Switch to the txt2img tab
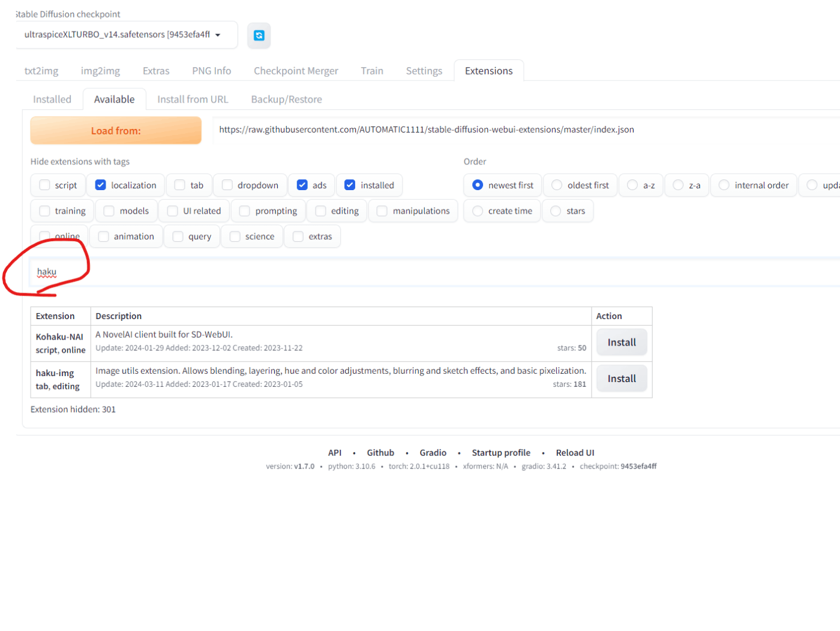Image resolution: width=840 pixels, height=631 pixels. tap(41, 71)
